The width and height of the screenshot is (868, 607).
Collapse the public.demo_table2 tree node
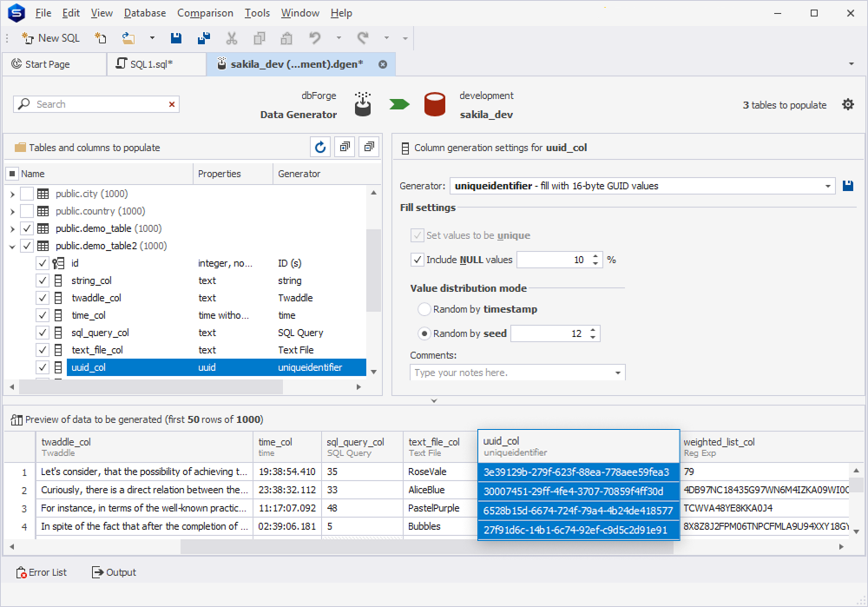point(12,246)
